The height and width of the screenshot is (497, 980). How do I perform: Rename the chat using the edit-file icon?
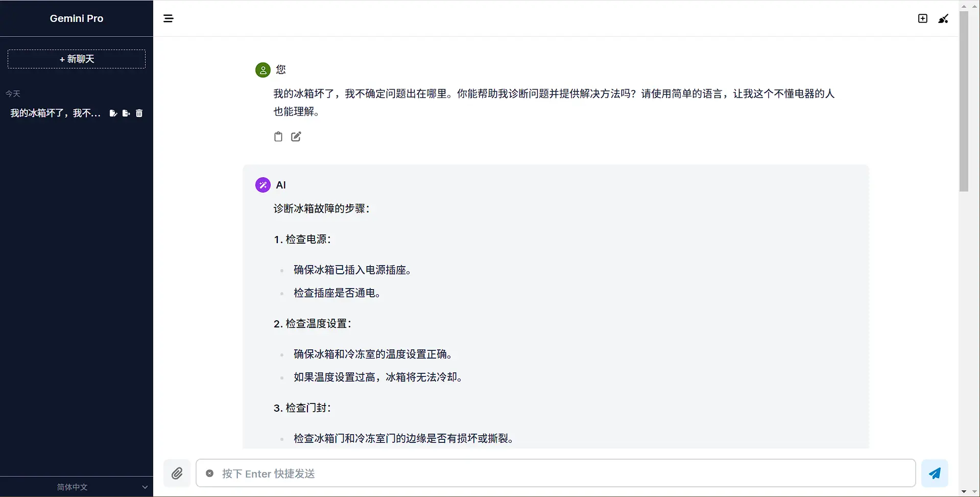(x=113, y=113)
